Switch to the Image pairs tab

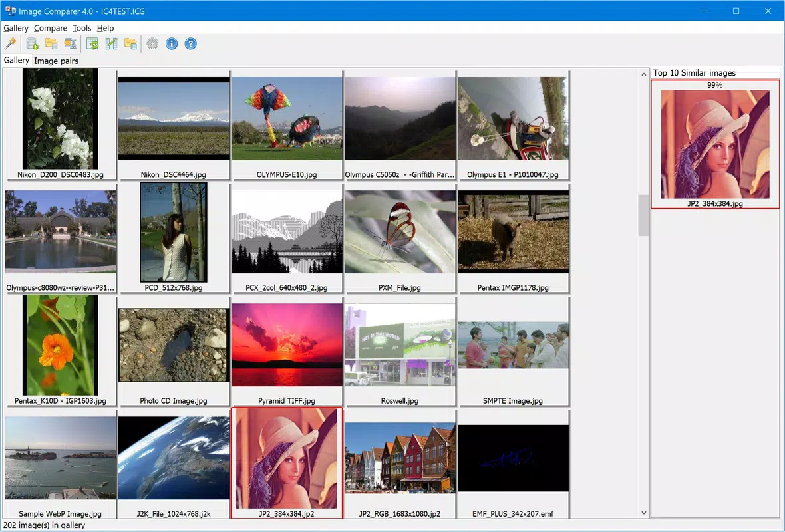56,61
